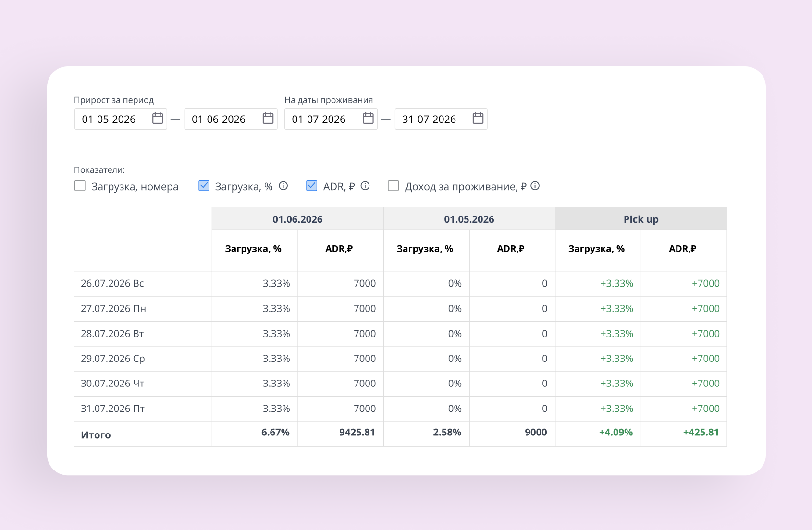Screen dimensions: 812x530
Task: Select the Pick up column group header
Action: tap(641, 219)
